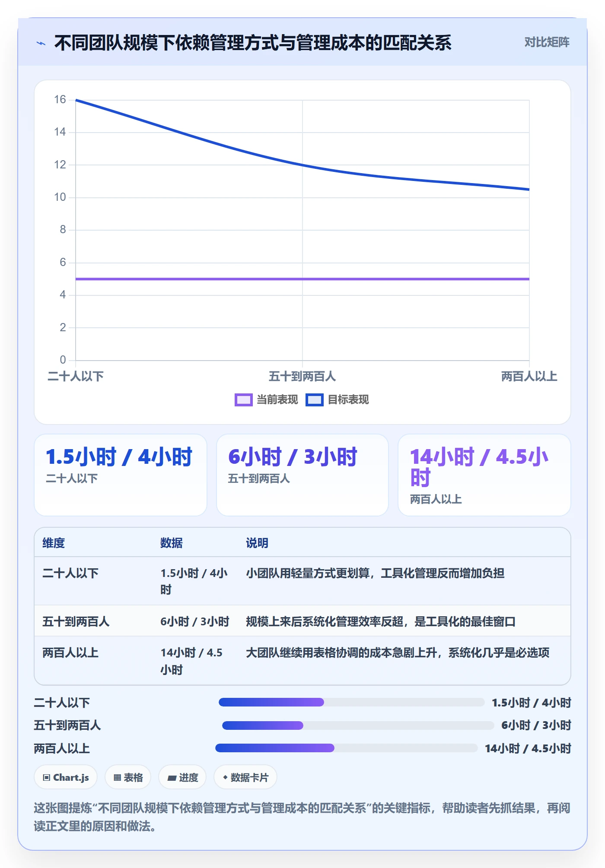Click the lightning bolt icon beside the title
The image size is (605, 868).
click(41, 43)
